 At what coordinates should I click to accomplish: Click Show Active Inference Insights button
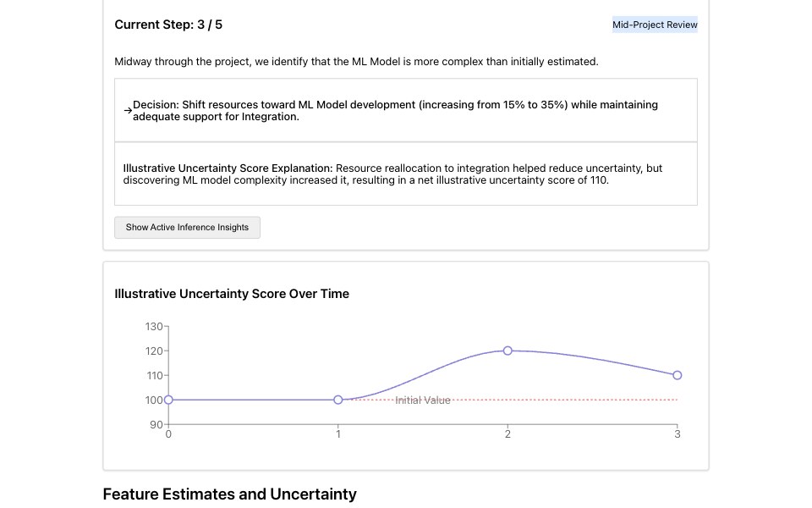(x=187, y=228)
